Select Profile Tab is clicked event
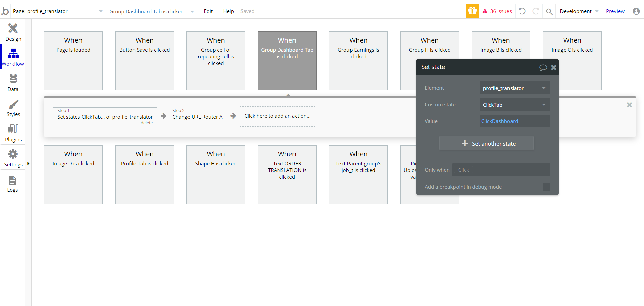Image resolution: width=644 pixels, height=306 pixels. (145, 174)
